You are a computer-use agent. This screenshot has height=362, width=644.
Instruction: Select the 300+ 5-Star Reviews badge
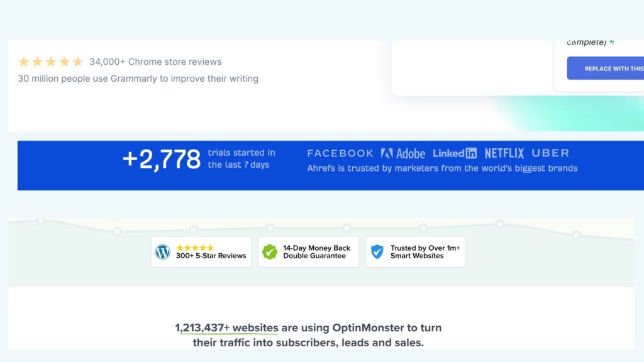tap(201, 252)
